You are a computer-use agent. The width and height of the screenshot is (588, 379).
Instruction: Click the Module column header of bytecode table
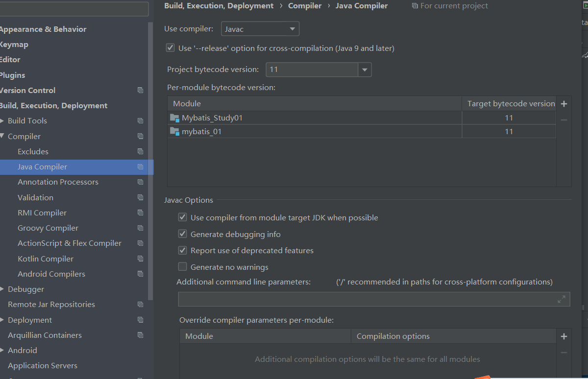315,103
